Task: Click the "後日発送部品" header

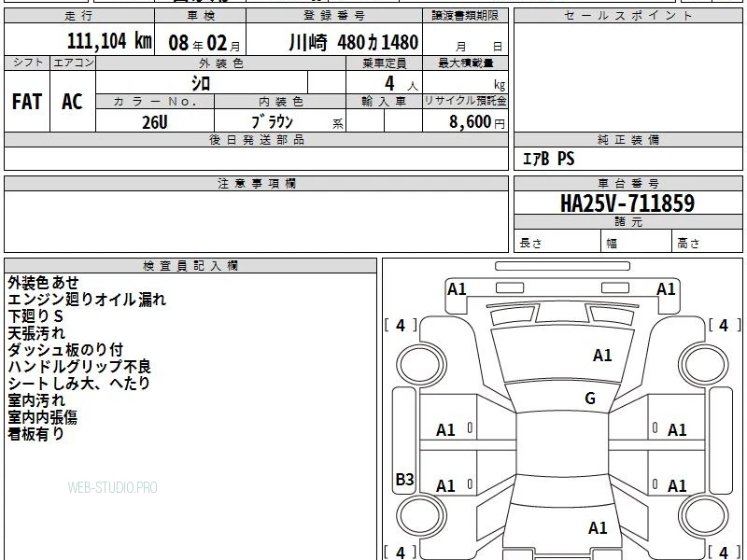Action: [256, 139]
